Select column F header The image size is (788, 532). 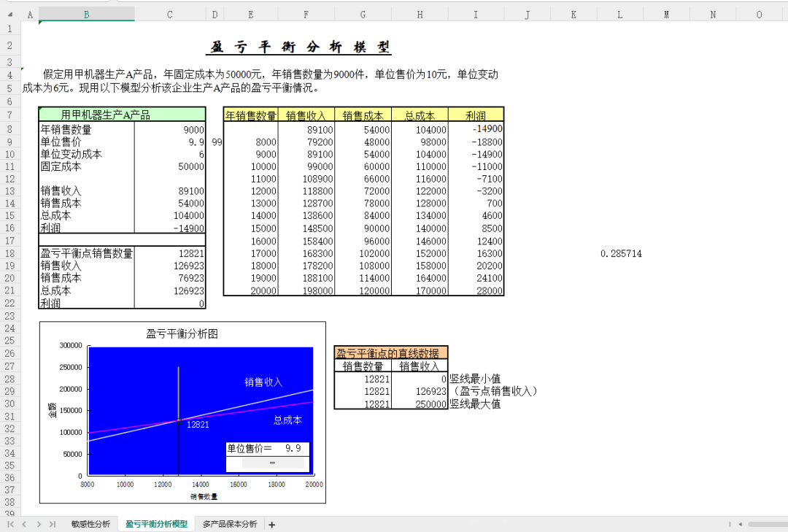click(x=306, y=15)
